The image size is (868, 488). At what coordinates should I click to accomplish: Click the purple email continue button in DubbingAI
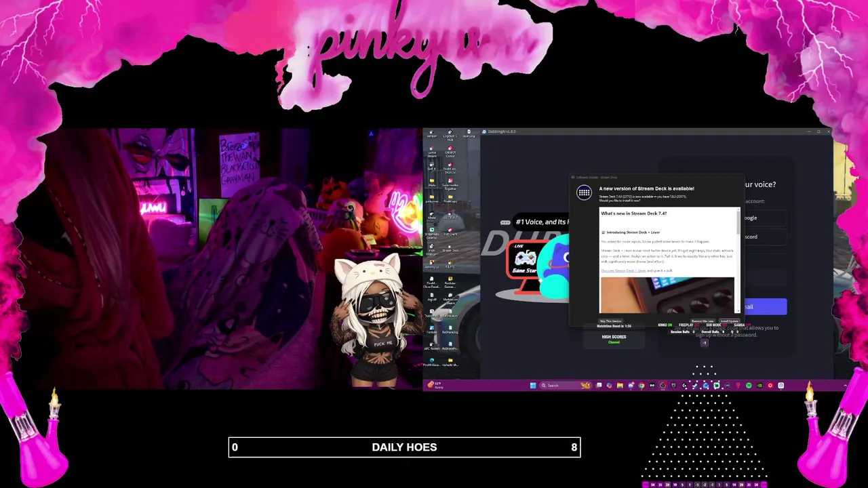click(765, 306)
